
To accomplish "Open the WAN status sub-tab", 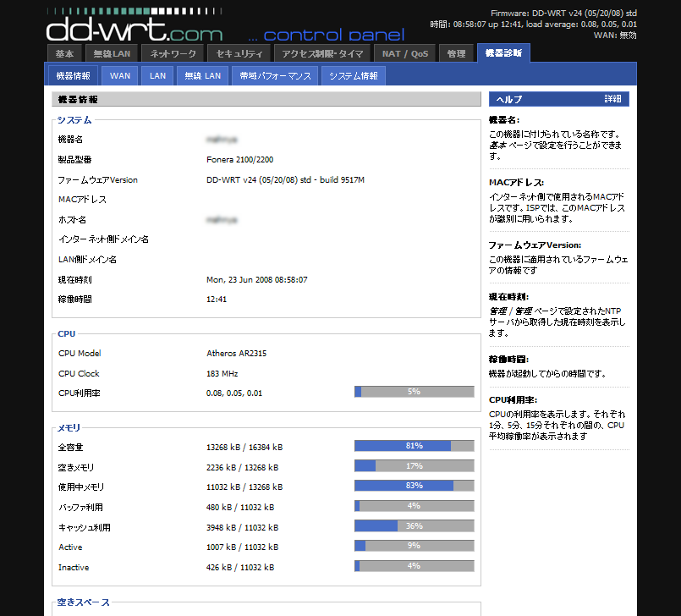I will tap(120, 76).
